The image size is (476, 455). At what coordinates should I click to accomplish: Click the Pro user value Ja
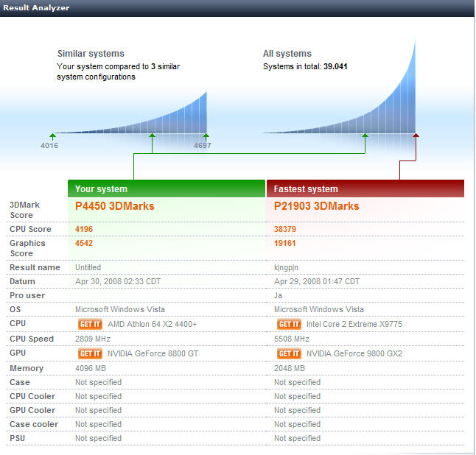click(x=278, y=295)
